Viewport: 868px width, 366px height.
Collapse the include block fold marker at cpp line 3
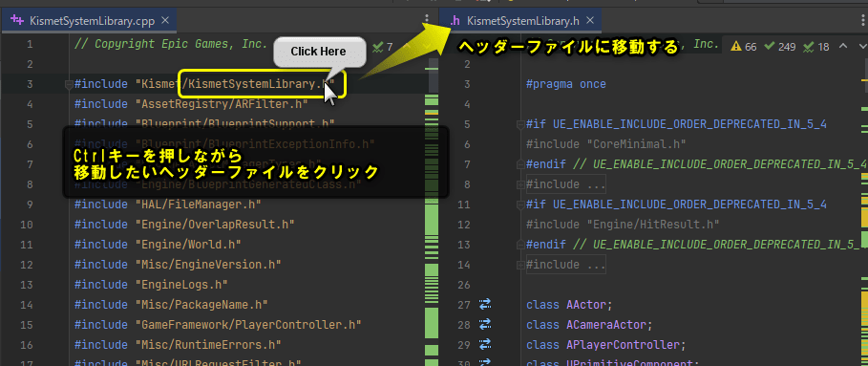click(x=69, y=85)
